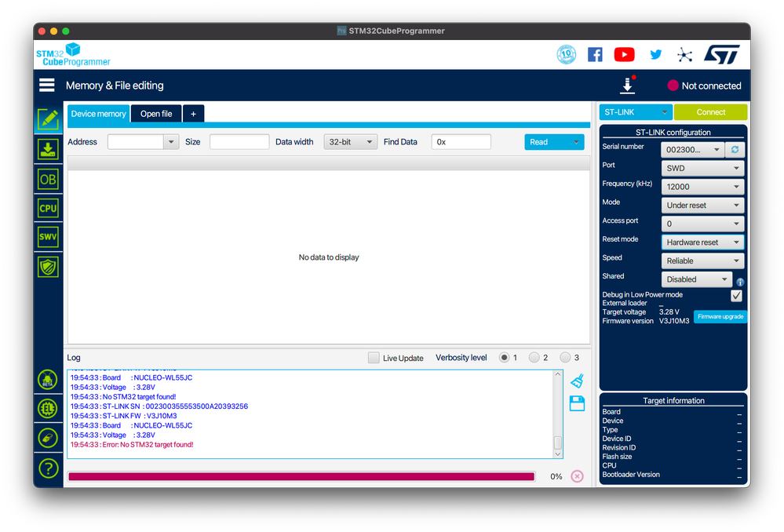
Task: Open the CPU panel icon
Action: click(x=48, y=208)
